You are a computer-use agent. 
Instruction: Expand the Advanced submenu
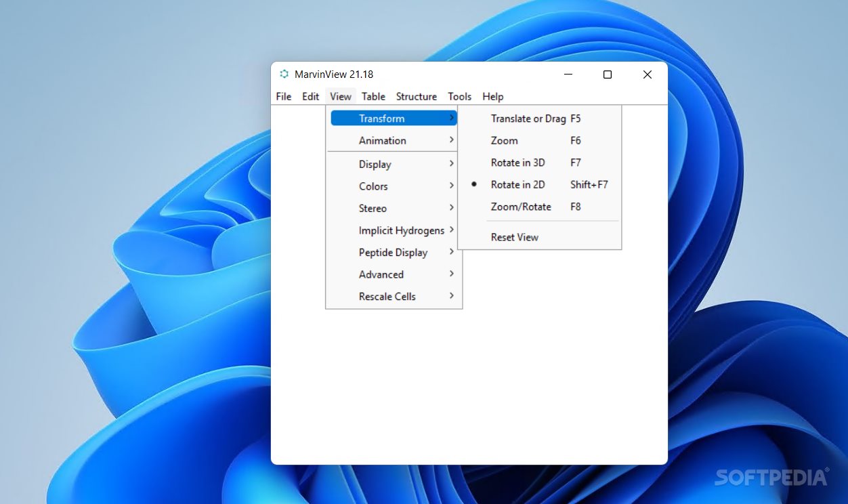tap(394, 274)
